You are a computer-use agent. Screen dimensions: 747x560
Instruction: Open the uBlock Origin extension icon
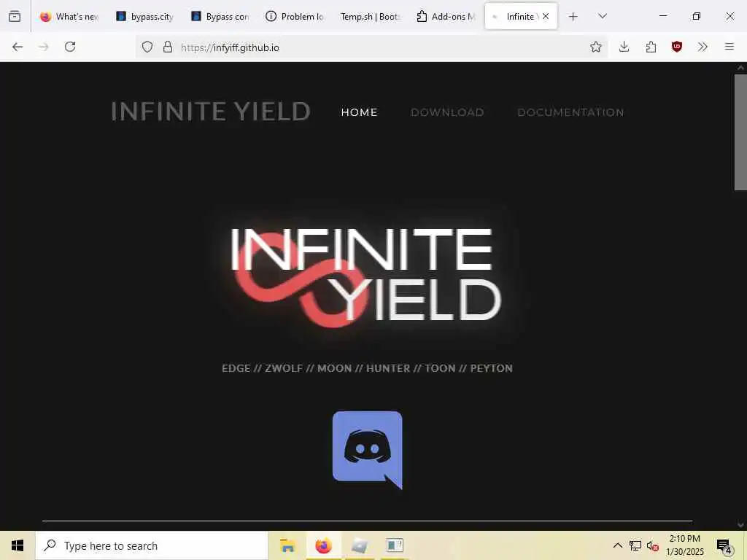677,47
